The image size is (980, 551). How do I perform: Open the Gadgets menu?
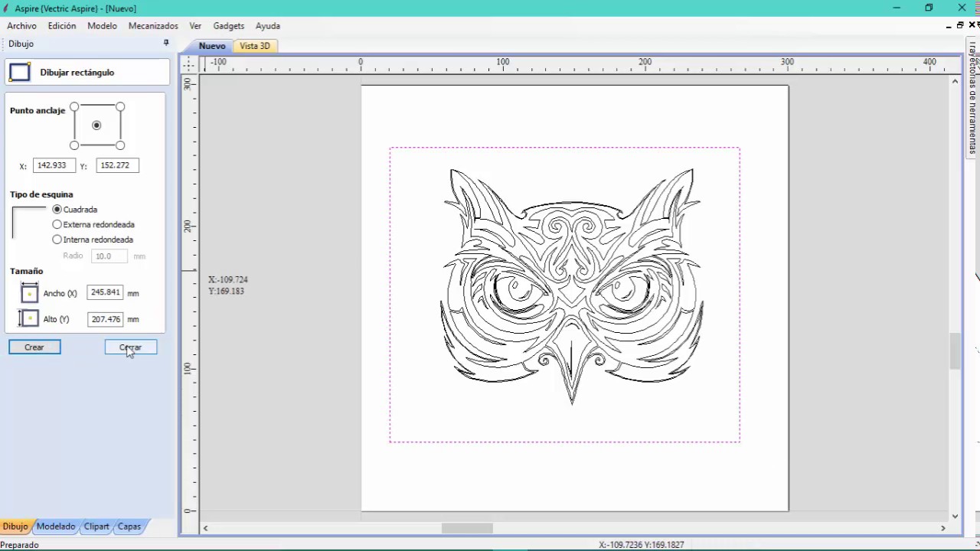click(229, 26)
